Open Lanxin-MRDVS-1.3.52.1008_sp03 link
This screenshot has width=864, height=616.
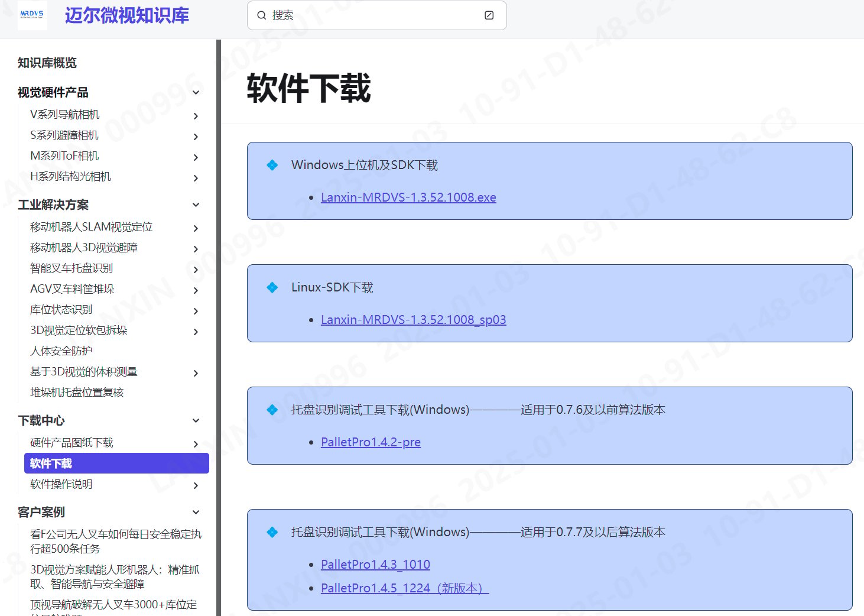[414, 320]
